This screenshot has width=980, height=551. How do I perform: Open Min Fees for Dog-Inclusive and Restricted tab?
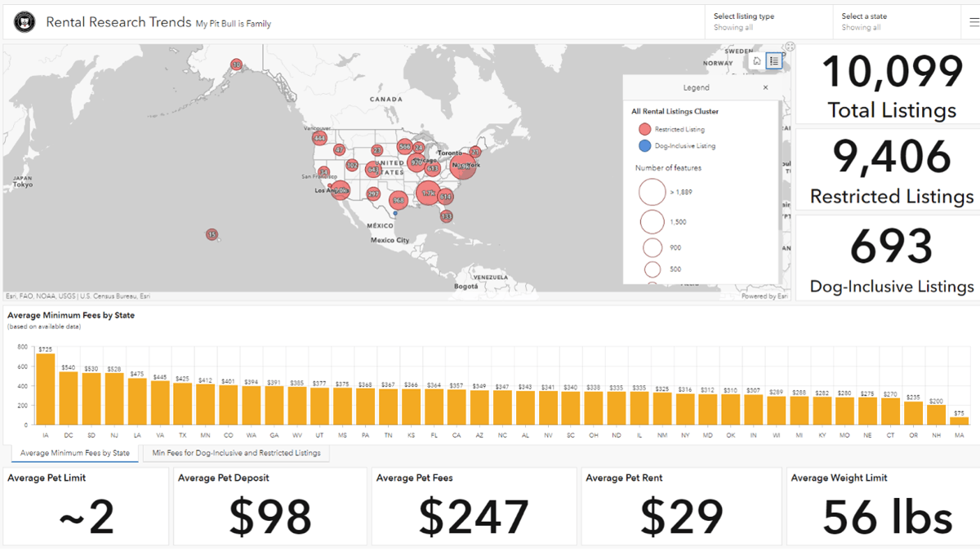pos(236,453)
